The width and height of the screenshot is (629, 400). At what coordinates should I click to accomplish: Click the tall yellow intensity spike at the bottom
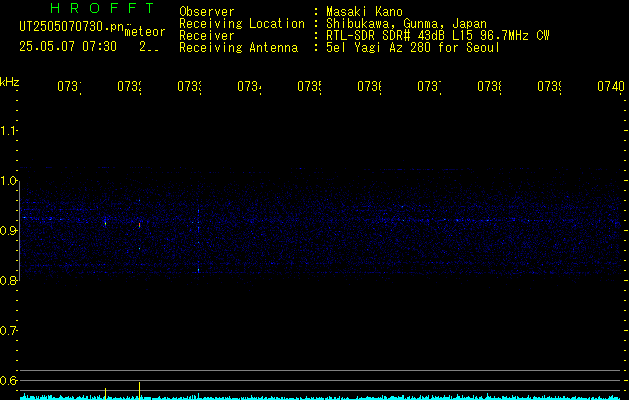coord(139,390)
